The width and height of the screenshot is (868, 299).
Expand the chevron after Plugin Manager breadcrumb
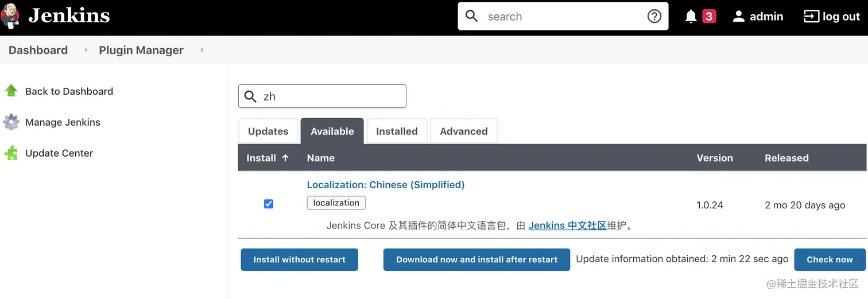click(202, 50)
